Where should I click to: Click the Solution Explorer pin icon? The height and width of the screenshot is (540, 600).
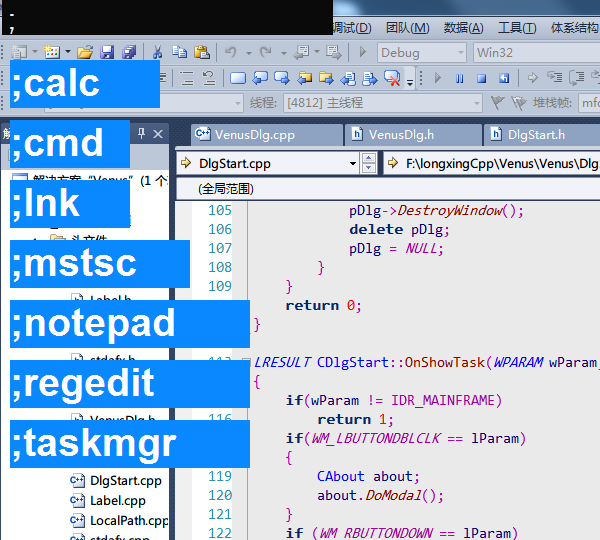tap(142, 134)
